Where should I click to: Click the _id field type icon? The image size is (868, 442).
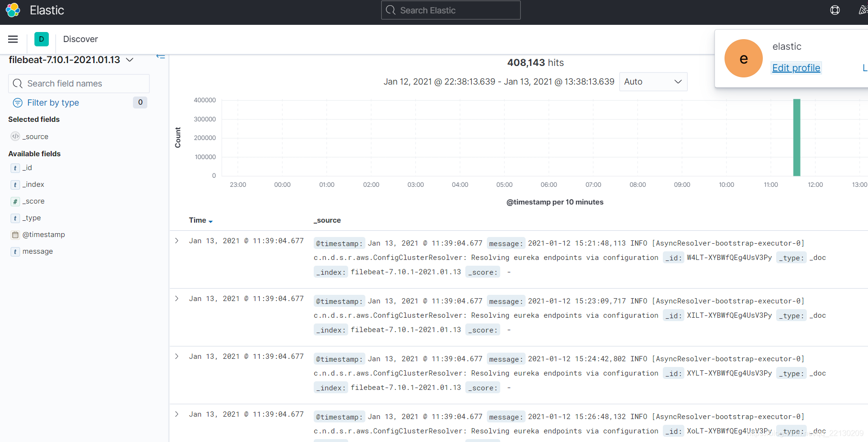pyautogui.click(x=15, y=168)
